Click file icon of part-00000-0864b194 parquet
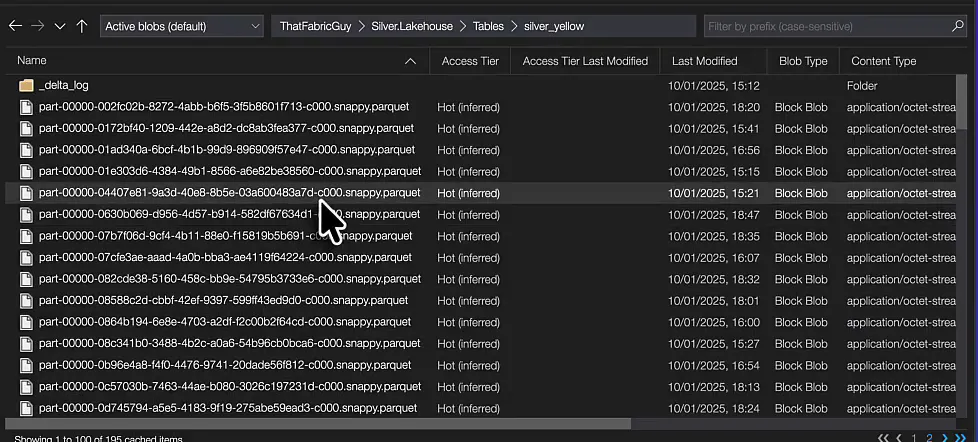Image resolution: width=978 pixels, height=442 pixels. point(26,322)
